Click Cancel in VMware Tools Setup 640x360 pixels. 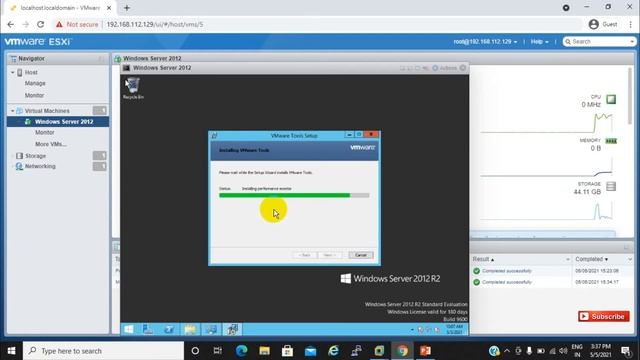click(x=361, y=255)
